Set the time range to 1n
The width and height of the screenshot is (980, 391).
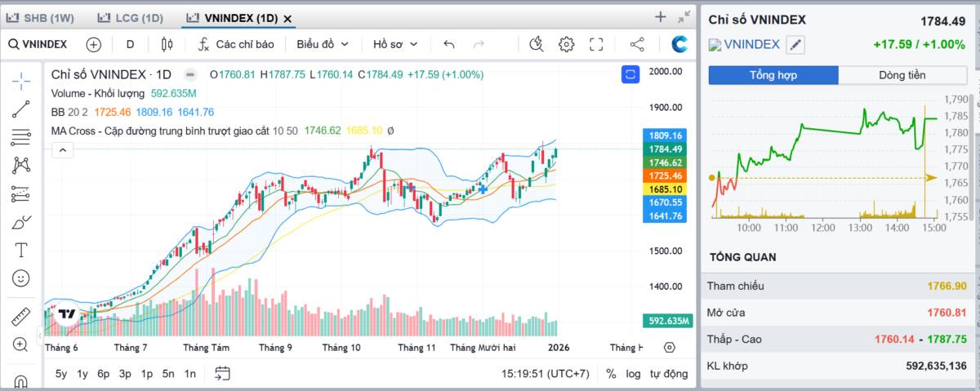coord(189,374)
